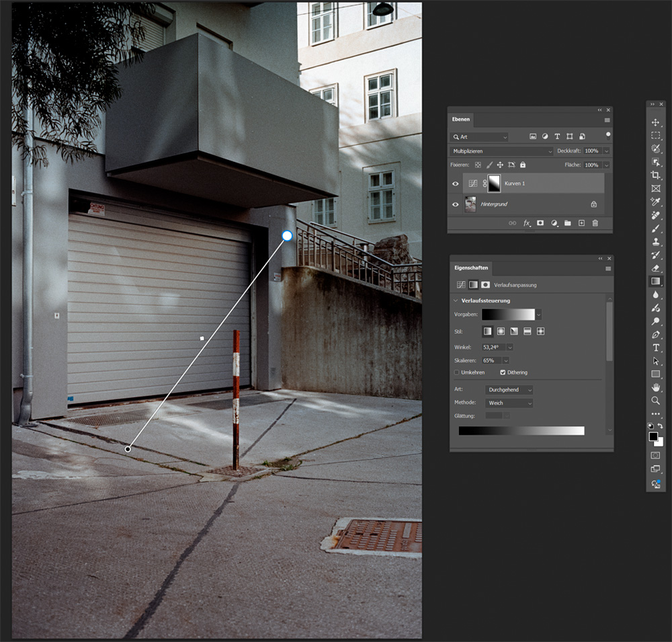Select the Blur drop tool
672x642 pixels.
click(655, 294)
